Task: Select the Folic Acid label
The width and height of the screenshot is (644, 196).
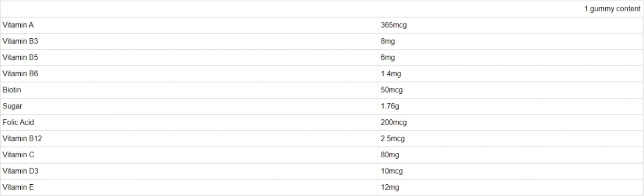Action: (18, 123)
